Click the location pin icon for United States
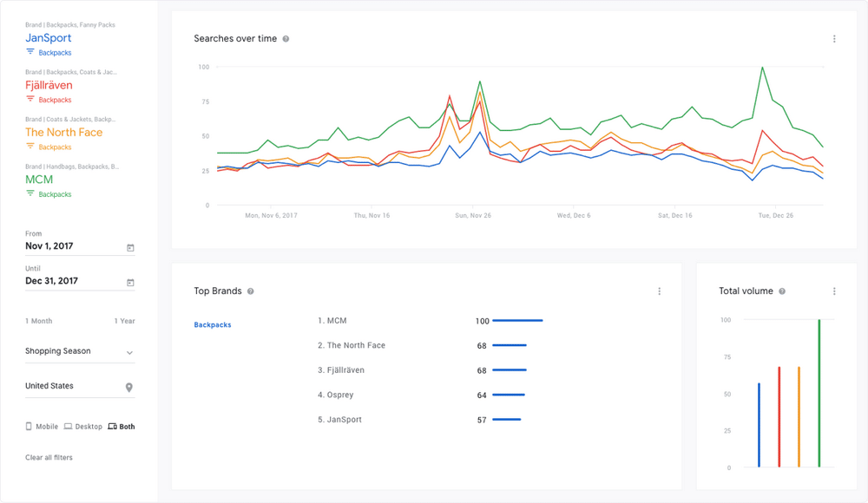Viewport: 868px width, 503px height. 129,388
